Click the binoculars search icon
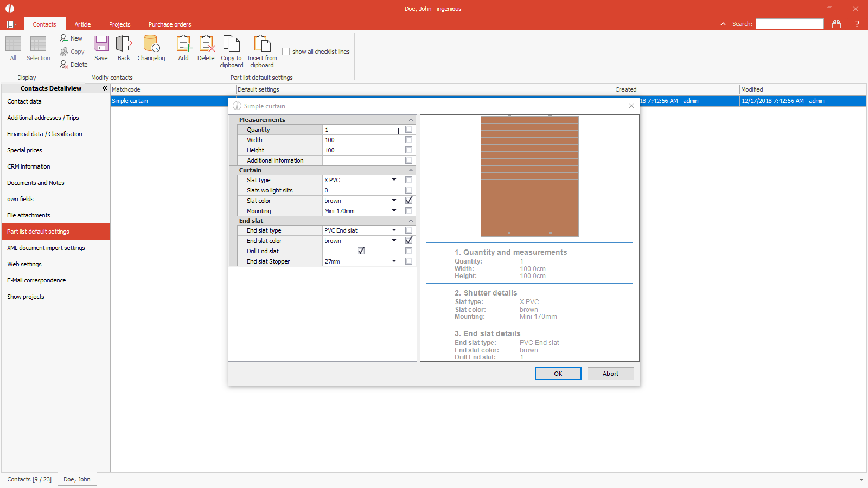This screenshot has width=868, height=488. [x=837, y=24]
